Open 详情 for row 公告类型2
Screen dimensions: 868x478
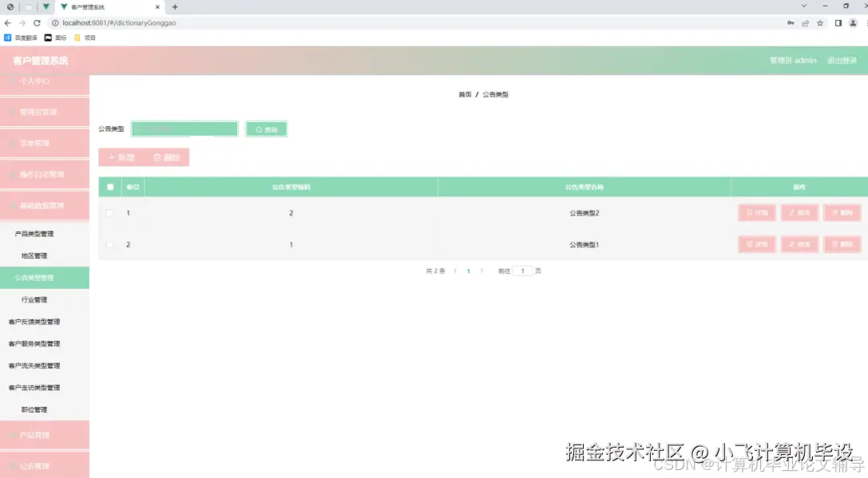757,213
